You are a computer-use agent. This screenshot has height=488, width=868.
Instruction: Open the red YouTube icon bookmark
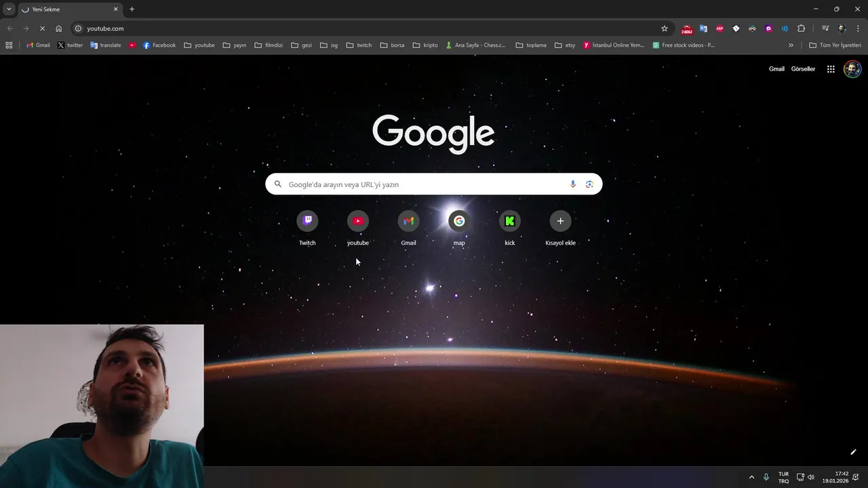coord(132,45)
